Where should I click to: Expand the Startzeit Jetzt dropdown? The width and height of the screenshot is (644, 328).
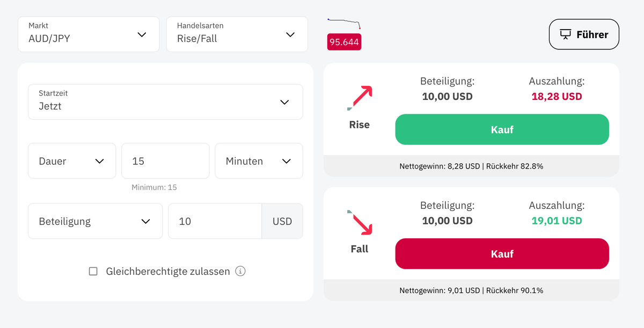pos(165,102)
